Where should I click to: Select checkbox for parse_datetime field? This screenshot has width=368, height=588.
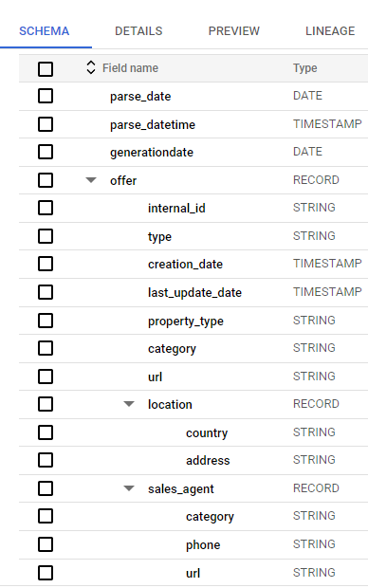click(46, 124)
